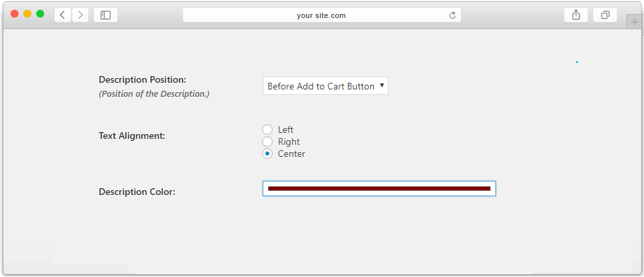Show all open tabs overview
The image size is (644, 277).
coord(605,15)
